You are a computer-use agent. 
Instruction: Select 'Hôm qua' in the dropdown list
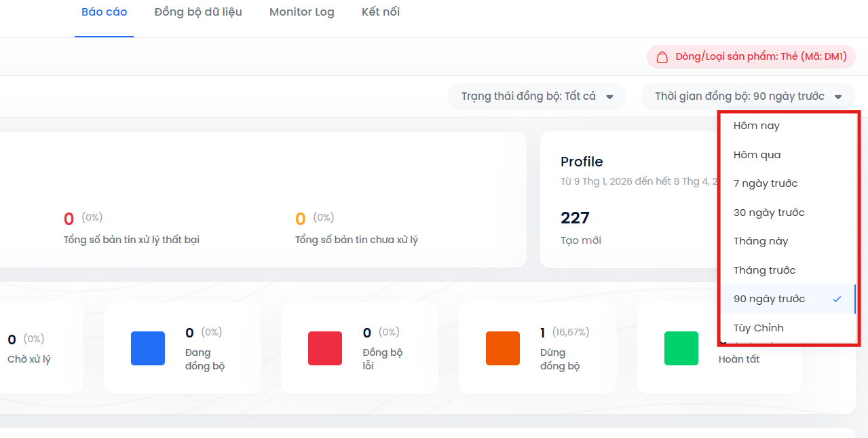757,155
